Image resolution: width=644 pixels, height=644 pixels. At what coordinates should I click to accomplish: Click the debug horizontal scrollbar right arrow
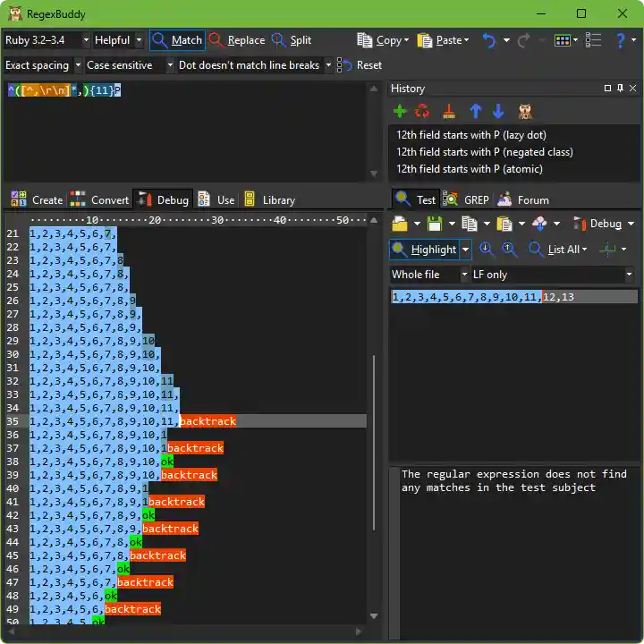tap(359, 631)
